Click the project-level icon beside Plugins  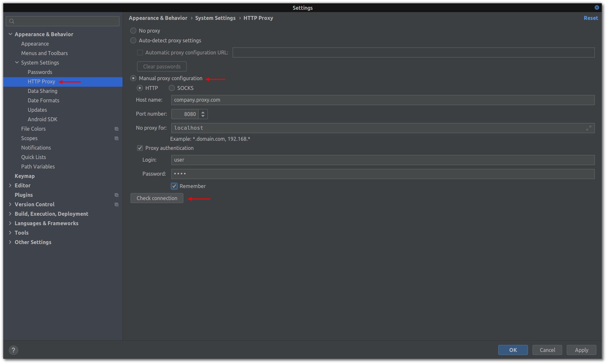116,195
